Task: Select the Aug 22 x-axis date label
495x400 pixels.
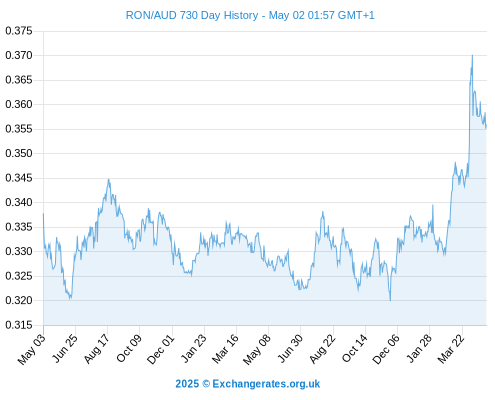Action: tap(323, 348)
